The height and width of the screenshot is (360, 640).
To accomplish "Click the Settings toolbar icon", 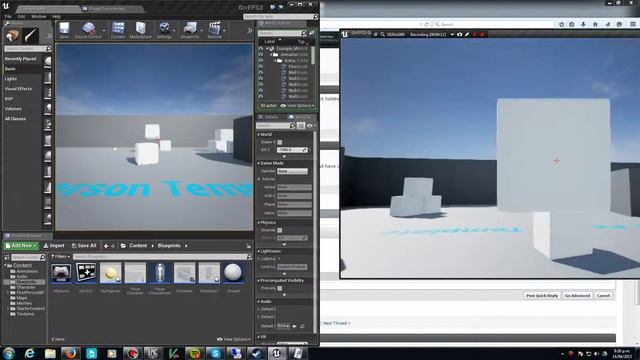I will click(x=164, y=30).
